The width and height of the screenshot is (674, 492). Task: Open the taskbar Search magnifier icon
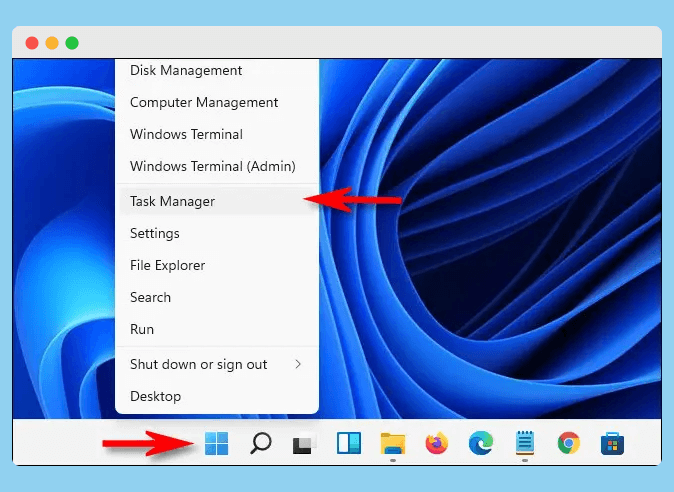tap(260, 443)
